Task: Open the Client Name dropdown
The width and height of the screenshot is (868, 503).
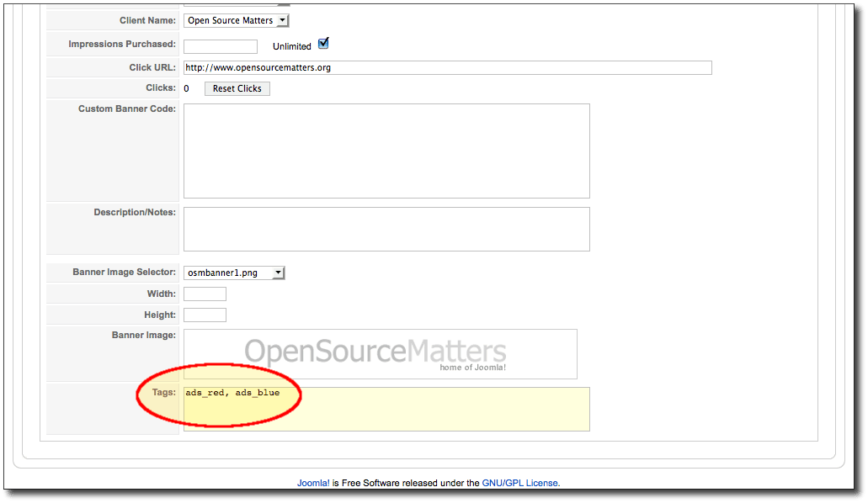Action: (x=237, y=20)
